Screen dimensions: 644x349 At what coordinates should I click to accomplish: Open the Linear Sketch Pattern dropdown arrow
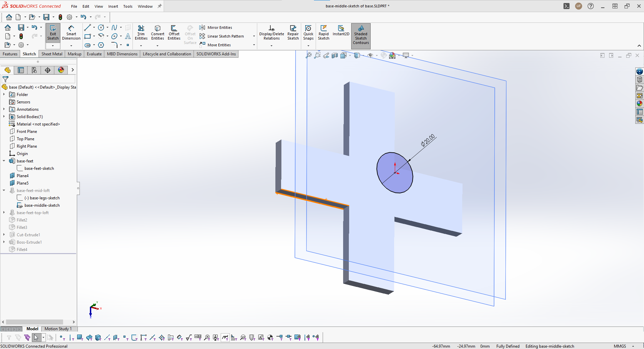(254, 36)
